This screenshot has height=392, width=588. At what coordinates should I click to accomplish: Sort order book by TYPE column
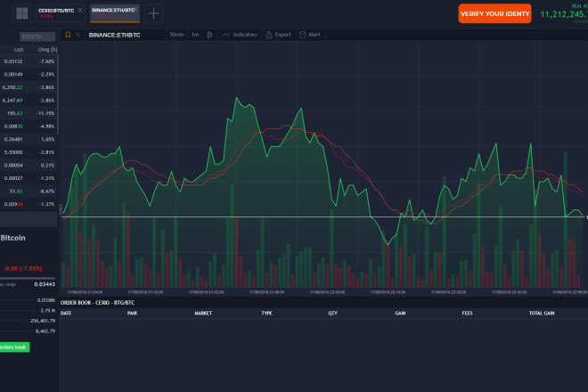267,314
